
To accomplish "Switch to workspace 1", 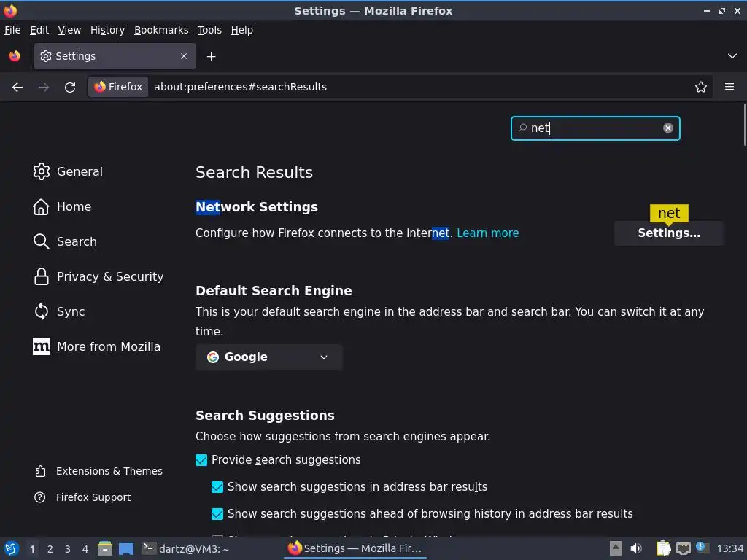I will click(x=32, y=549).
